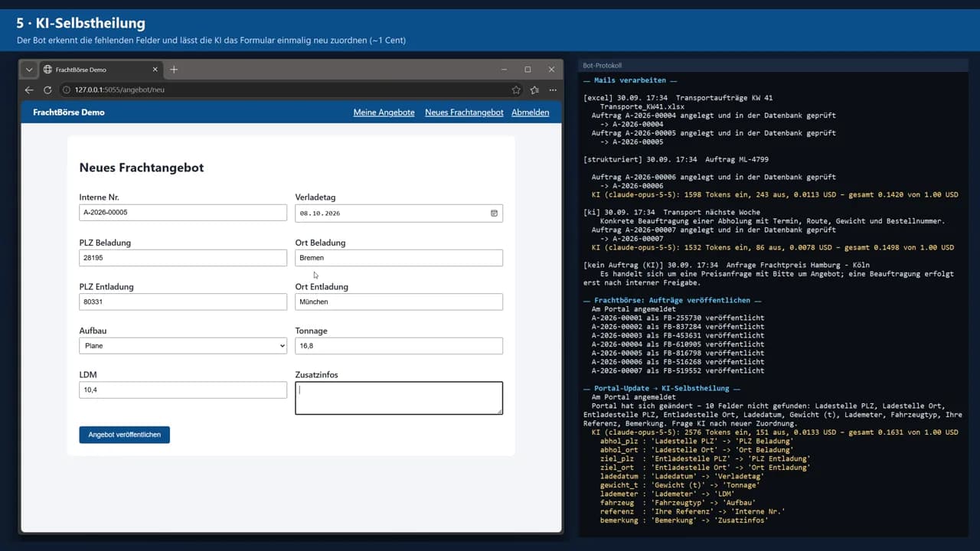Open the browser tab search dropdown
The height and width of the screenshot is (551, 980).
(29, 70)
